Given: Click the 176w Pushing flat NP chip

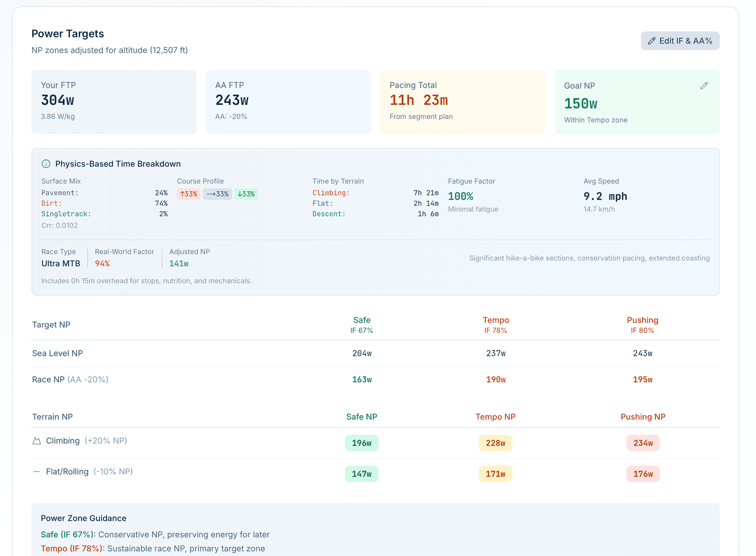Looking at the screenshot, I should (x=643, y=474).
